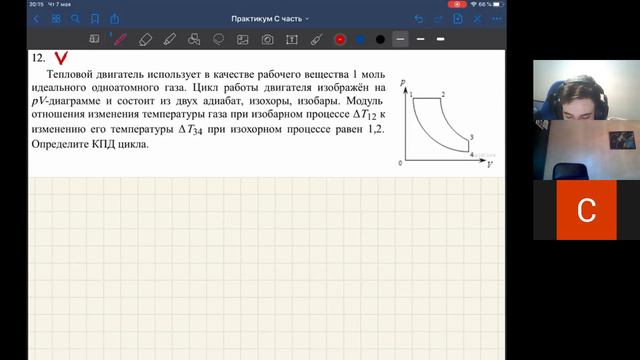Image resolution: width=640 pixels, height=360 pixels.
Task: Open the three-dots more options menu
Action: coord(497,19)
